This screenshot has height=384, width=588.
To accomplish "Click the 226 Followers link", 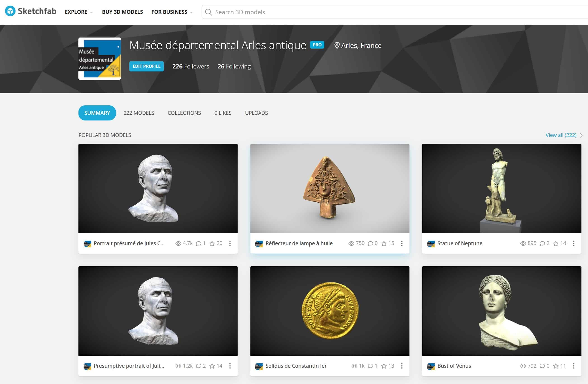I will [191, 66].
